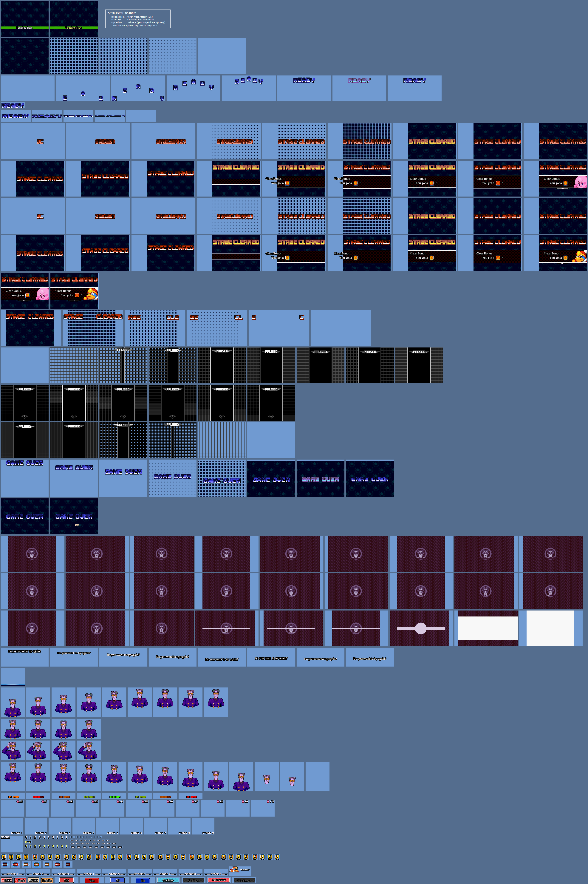
Task: Click the "Strato Patrol EOS HUD" title text
Action: 121,13
